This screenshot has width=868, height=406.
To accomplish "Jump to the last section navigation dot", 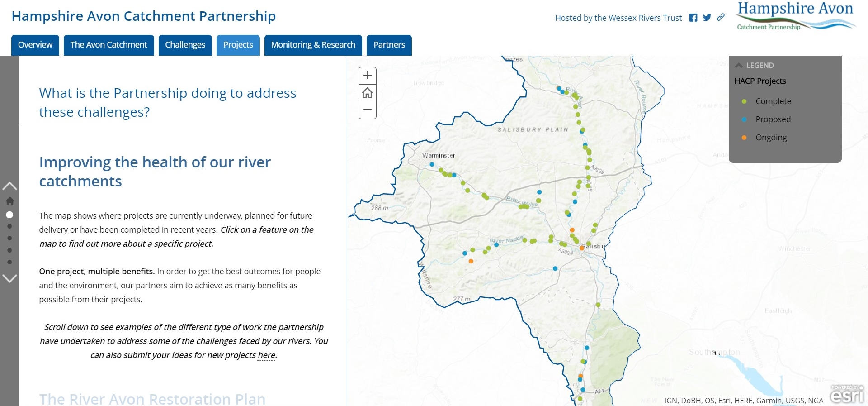I will tap(9, 262).
